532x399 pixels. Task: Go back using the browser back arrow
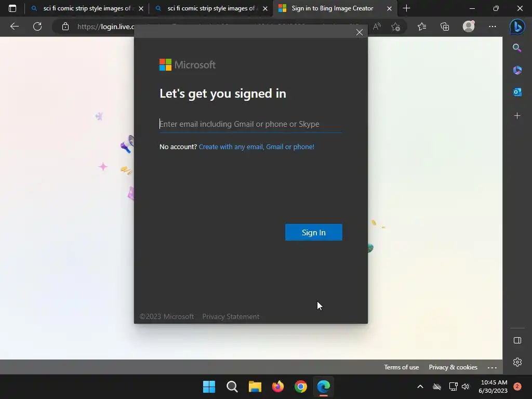(14, 26)
